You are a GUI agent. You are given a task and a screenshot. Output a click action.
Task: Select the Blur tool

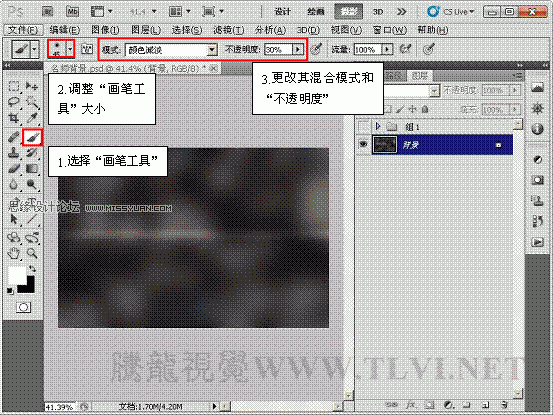[14, 184]
